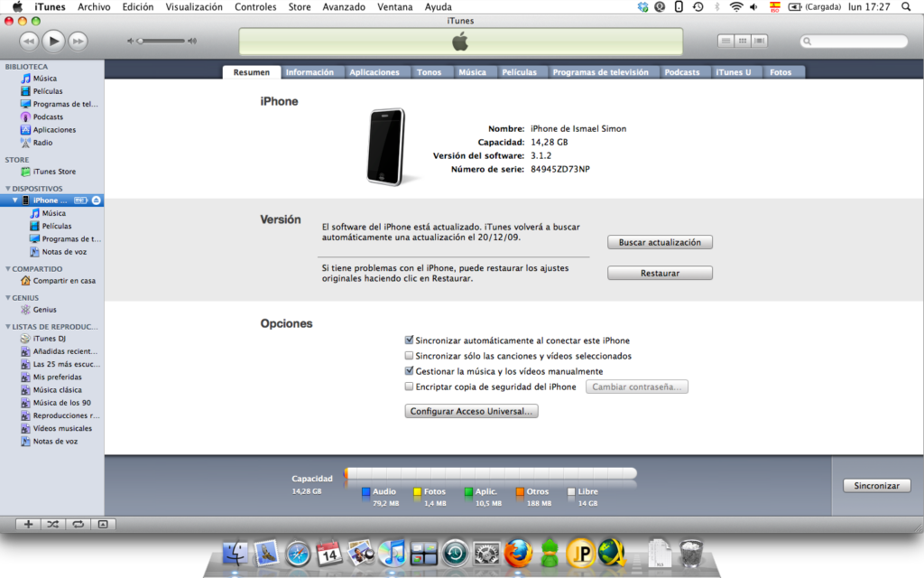Image resolution: width=924 pixels, height=578 pixels.
Task: Collapse the iPhone device tree
Action: click(x=15, y=200)
